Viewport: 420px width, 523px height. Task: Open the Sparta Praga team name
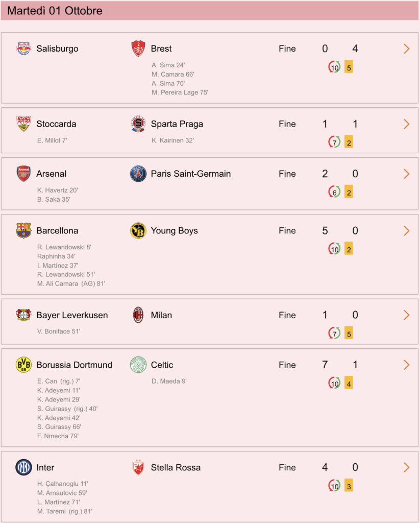pos(177,124)
